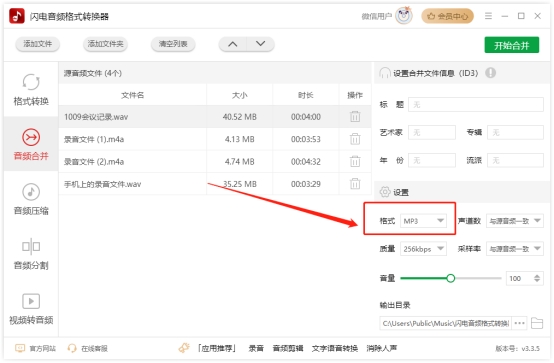Open the 音频分割 audio split tab

(x=31, y=254)
